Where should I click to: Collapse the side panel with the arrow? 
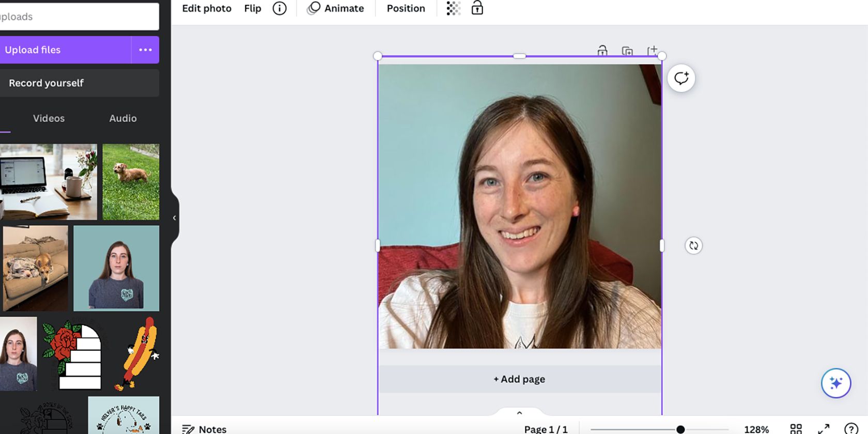click(175, 218)
